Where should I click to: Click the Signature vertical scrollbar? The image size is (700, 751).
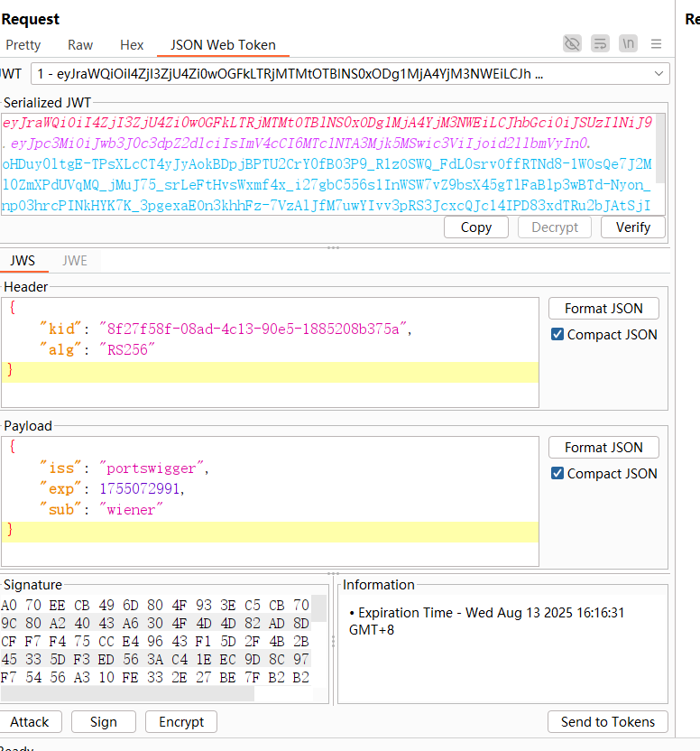tap(318, 608)
